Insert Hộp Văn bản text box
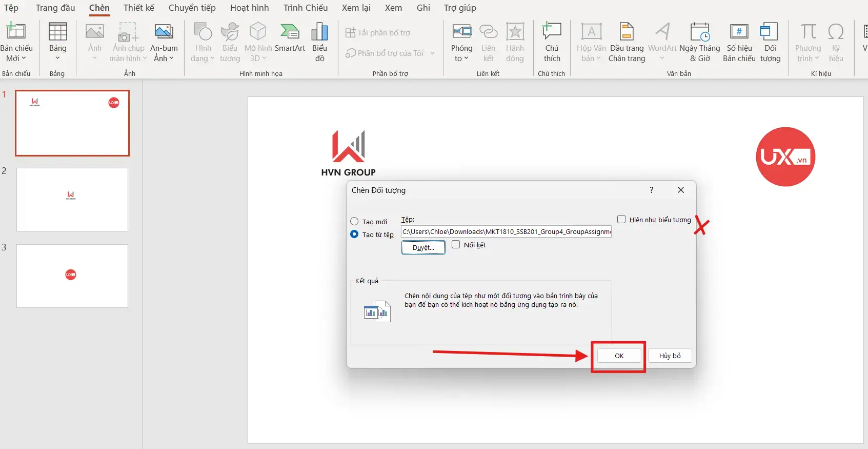 tap(591, 32)
